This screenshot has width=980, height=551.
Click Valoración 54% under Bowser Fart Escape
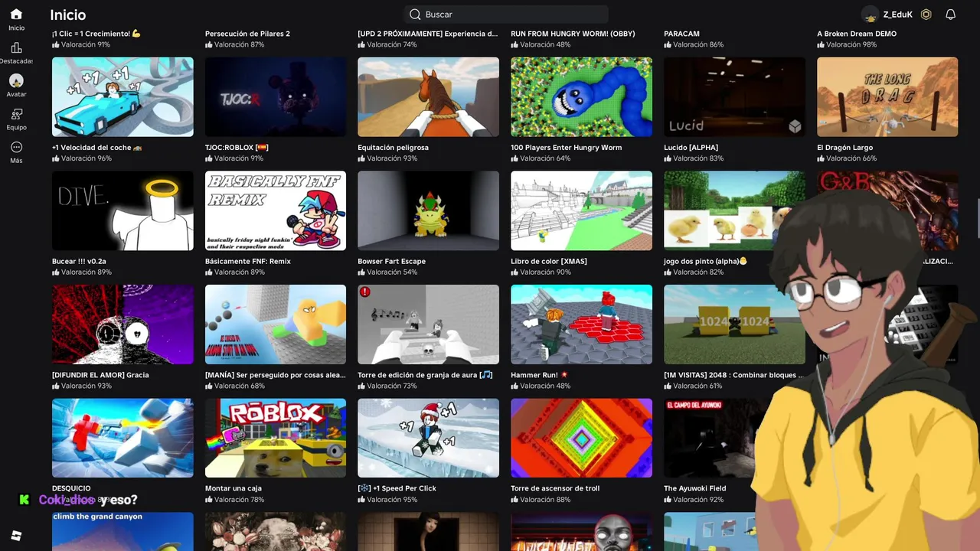point(387,272)
